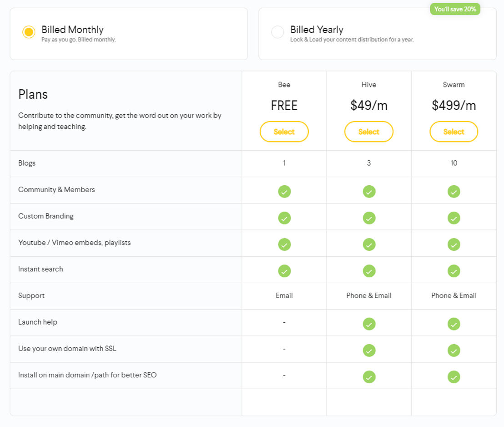Click the Bee plan name
This screenshot has height=427, width=504.
click(284, 85)
